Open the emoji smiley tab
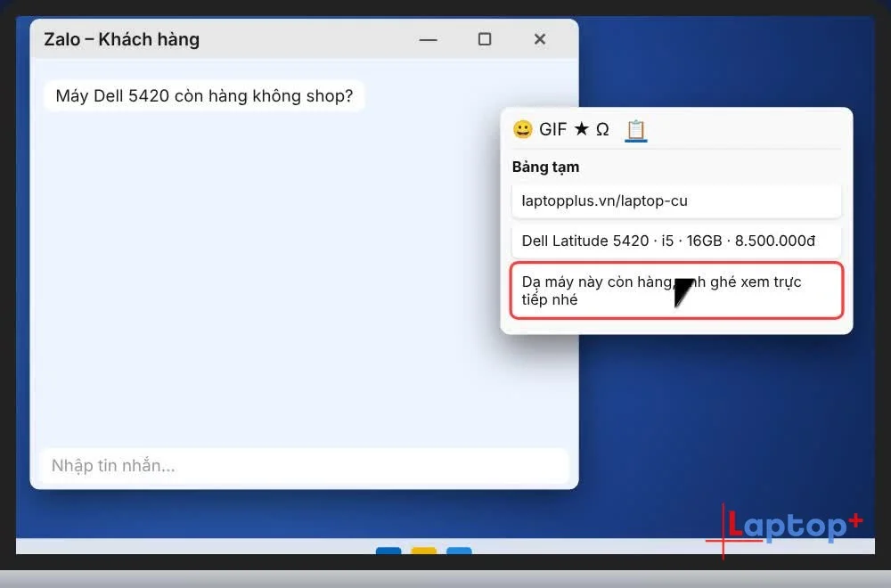Viewport: 891px width, 588px height. click(522, 129)
